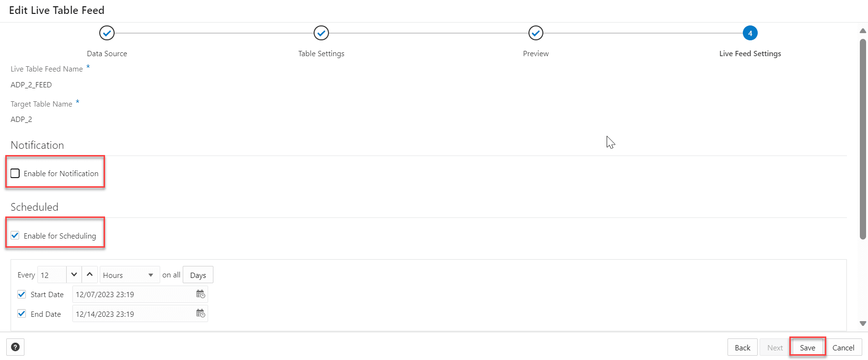Select the Data Source step label
Screen dimensions: 868x360
pyautogui.click(x=106, y=53)
